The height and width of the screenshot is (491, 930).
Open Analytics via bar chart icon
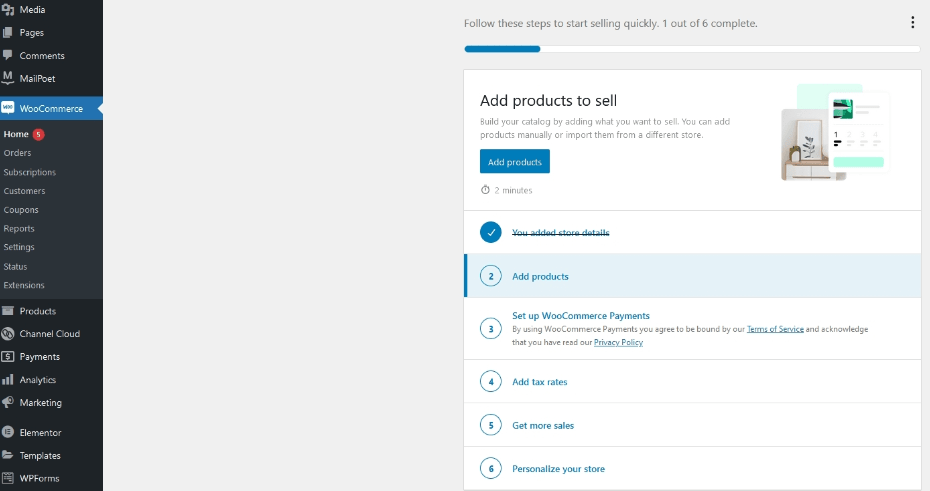point(8,380)
